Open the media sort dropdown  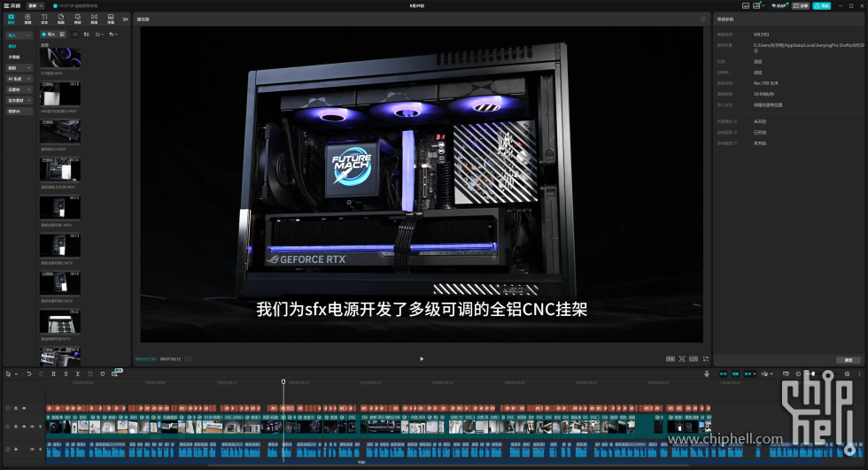[99, 35]
